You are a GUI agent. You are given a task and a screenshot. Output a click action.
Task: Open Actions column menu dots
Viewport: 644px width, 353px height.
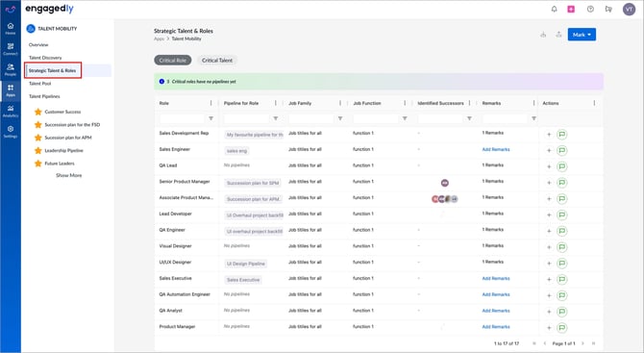594,103
